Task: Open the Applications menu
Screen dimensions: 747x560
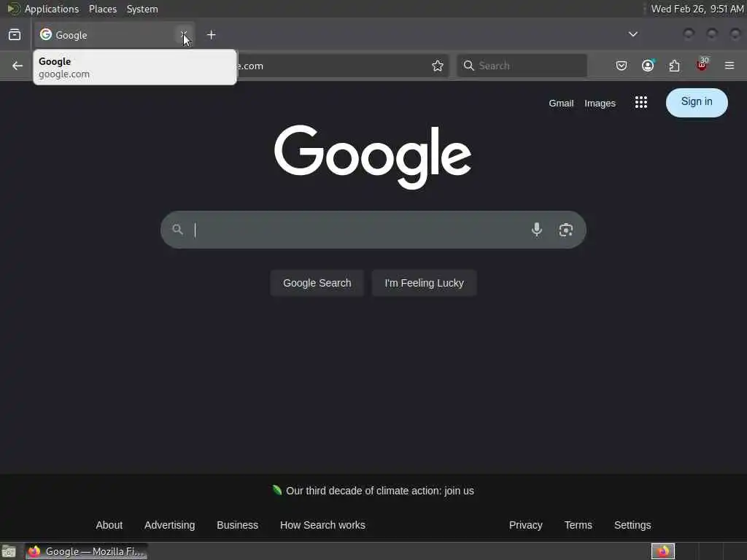Action: coord(52,9)
